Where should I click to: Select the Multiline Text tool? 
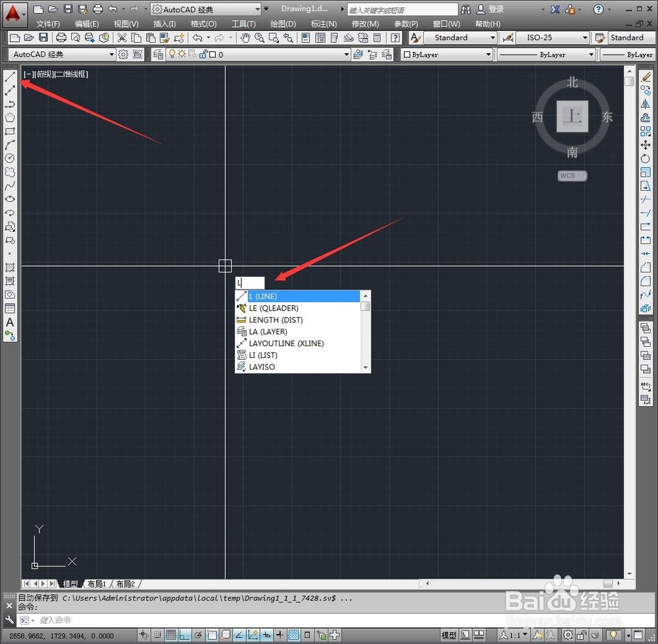pos(10,322)
